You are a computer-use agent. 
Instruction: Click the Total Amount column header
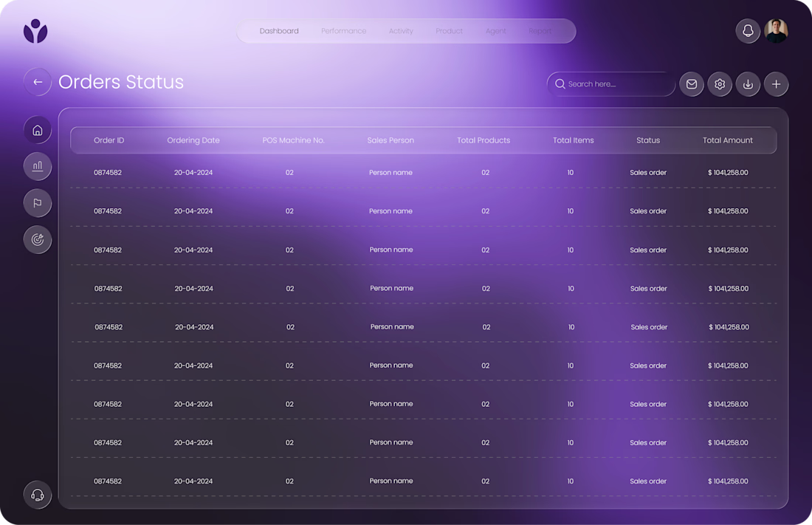pyautogui.click(x=728, y=140)
